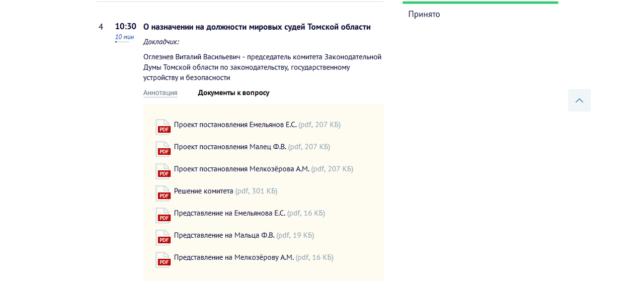The height and width of the screenshot is (296, 644).
Task: Click PDF icon for Представление на Мелкозёрову А.М.
Action: (163, 259)
